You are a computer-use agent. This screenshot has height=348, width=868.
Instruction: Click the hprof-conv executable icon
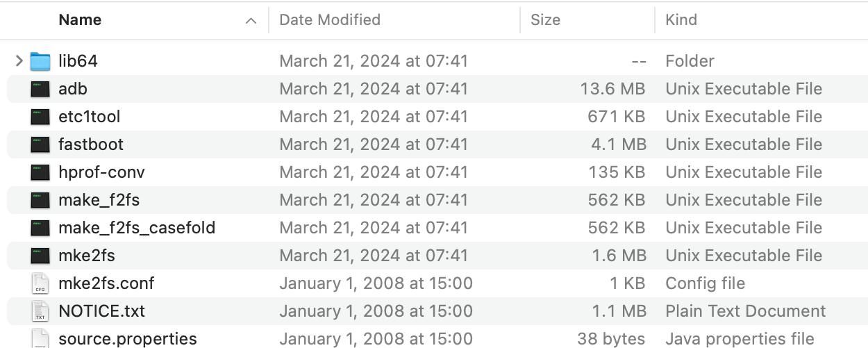(x=40, y=172)
